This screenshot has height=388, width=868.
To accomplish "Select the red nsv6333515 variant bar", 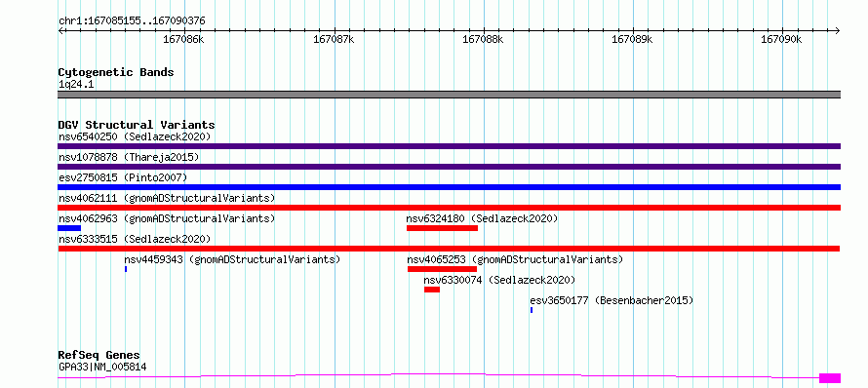I will [449, 249].
